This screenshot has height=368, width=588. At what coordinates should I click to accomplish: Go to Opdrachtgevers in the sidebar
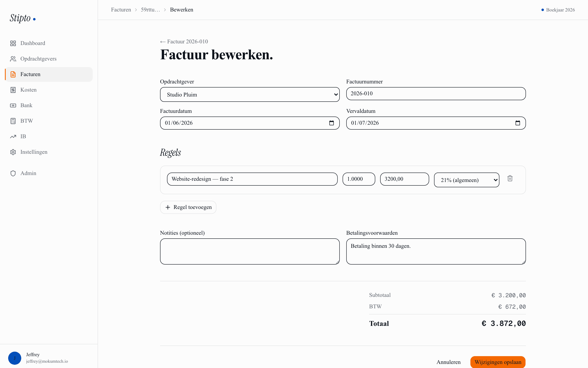[x=49, y=59]
